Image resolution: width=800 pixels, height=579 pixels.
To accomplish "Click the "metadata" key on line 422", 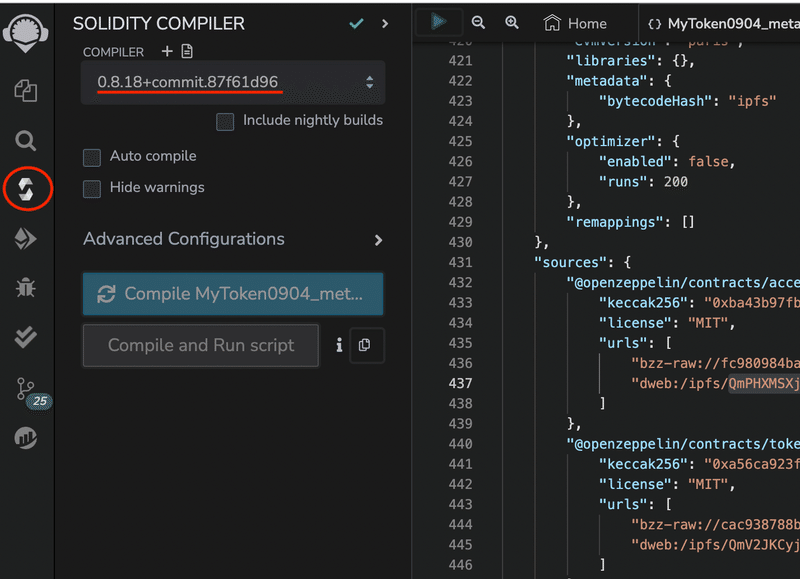I will click(607, 81).
